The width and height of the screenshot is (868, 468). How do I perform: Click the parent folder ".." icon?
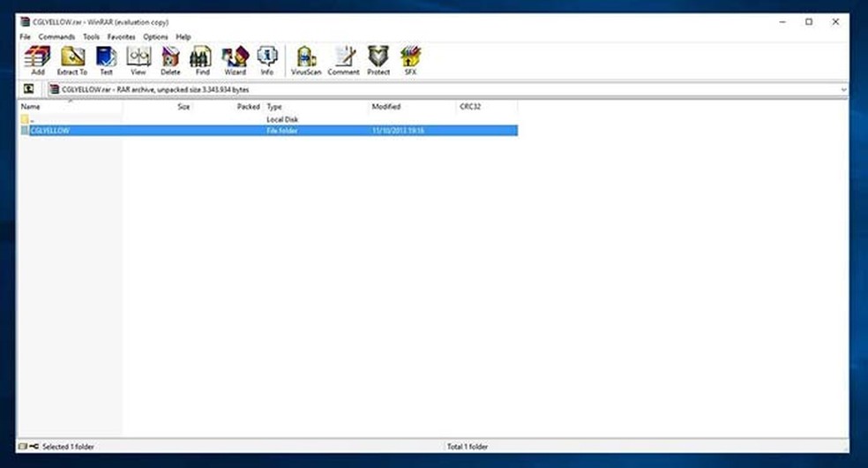(25, 119)
